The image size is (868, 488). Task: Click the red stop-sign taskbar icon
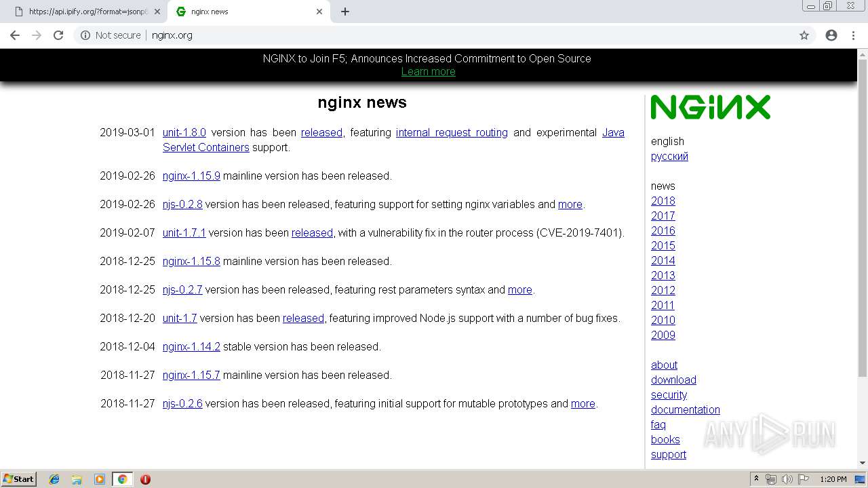pos(145,479)
